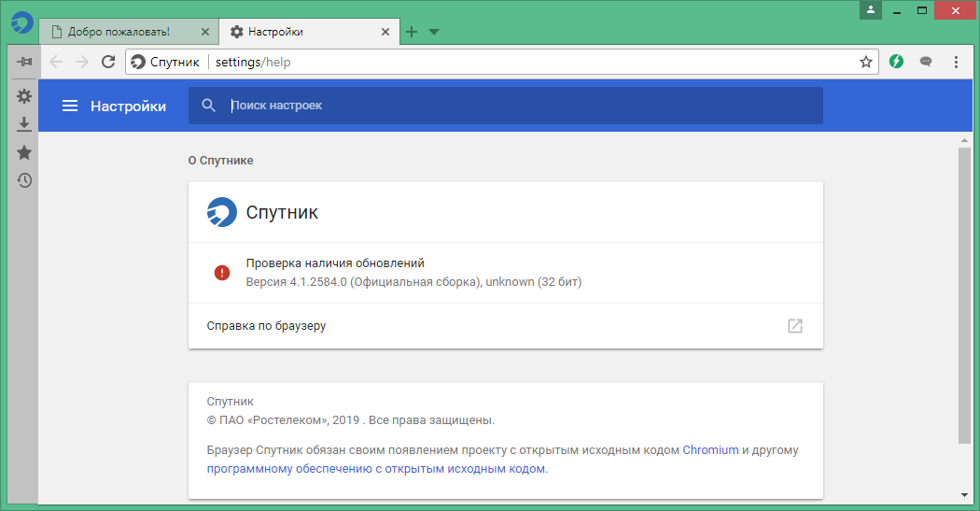Click the user profile icon
Image resolution: width=980 pixels, height=511 pixels.
[871, 10]
